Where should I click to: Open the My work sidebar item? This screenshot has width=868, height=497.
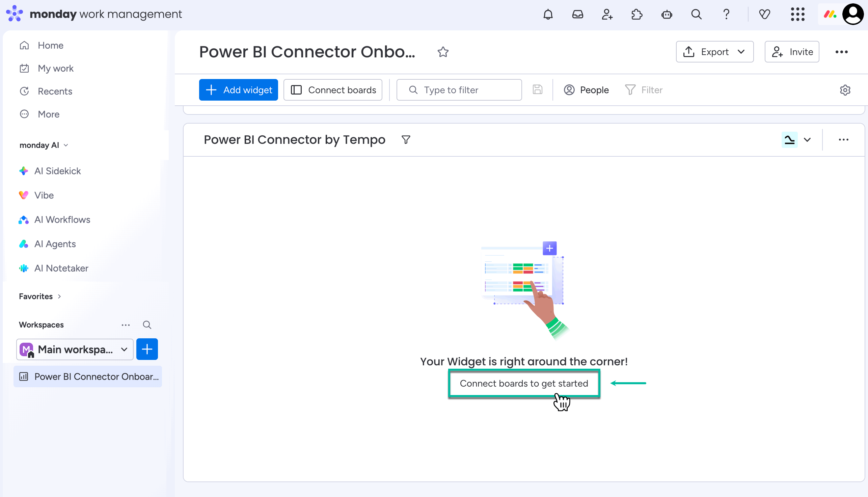(x=55, y=68)
